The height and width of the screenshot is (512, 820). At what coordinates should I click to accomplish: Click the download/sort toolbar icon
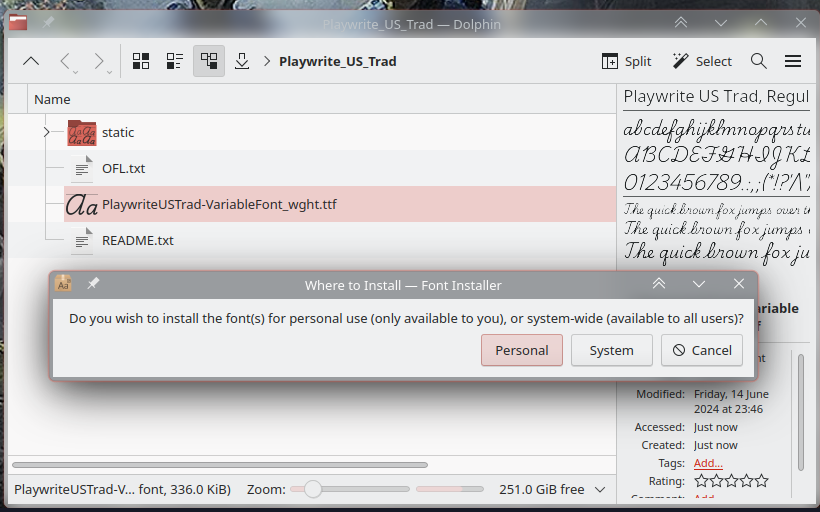pyautogui.click(x=242, y=61)
